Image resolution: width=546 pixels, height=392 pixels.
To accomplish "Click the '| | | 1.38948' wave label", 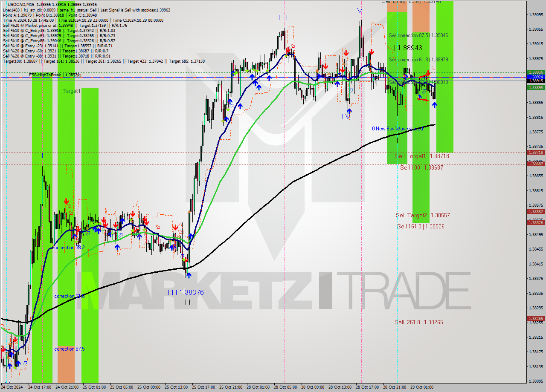I will pyautogui.click(x=404, y=48).
